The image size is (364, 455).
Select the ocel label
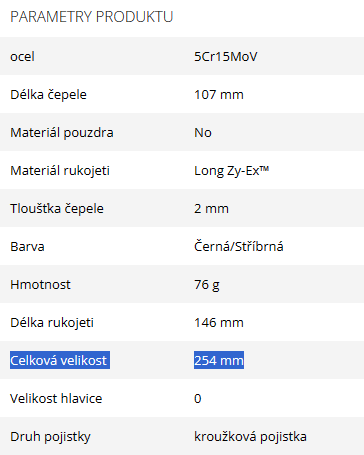22,56
